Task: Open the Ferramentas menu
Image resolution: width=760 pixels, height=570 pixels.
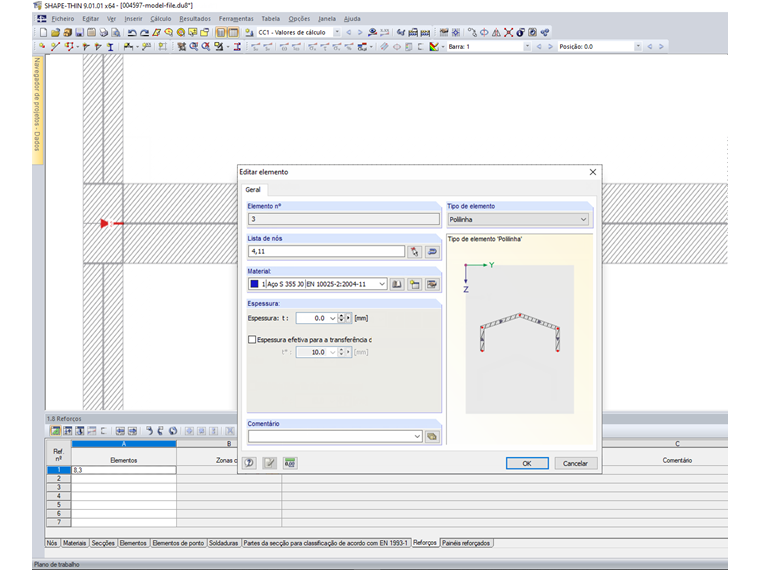Action: pyautogui.click(x=236, y=19)
